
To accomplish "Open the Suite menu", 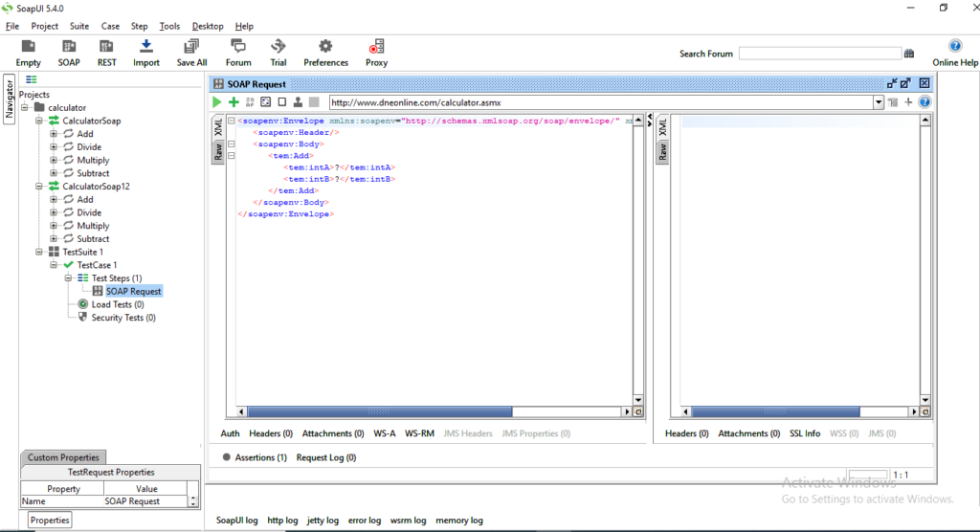I will coord(78,26).
